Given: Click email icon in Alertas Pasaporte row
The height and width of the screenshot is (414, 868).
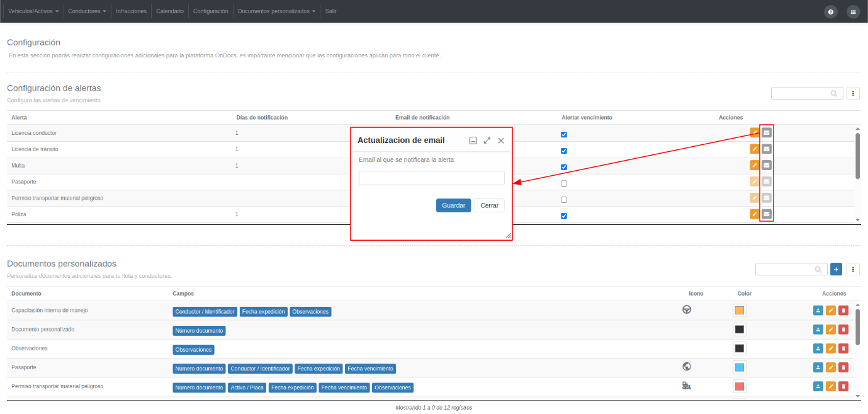Looking at the screenshot, I should [x=767, y=181].
